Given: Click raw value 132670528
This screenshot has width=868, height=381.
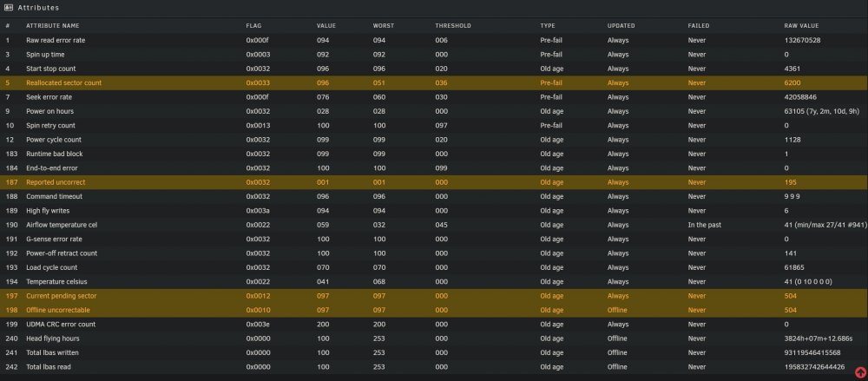Looking at the screenshot, I should click(802, 41).
